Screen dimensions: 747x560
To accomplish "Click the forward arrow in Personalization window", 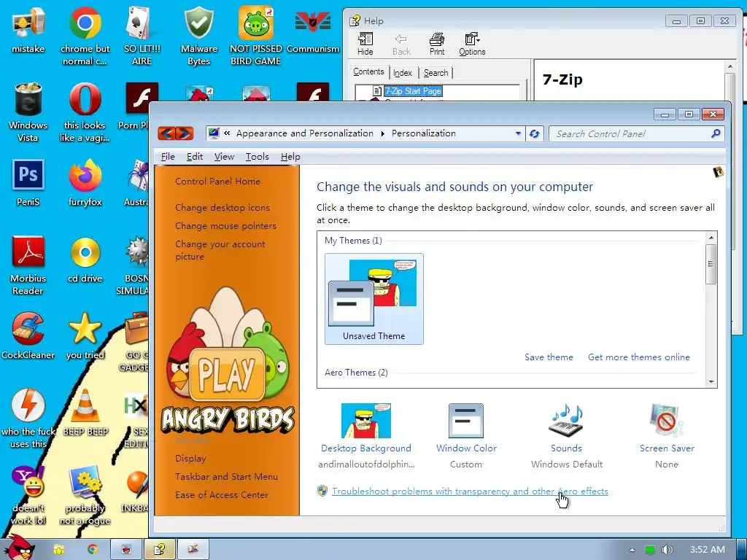I will click(185, 133).
